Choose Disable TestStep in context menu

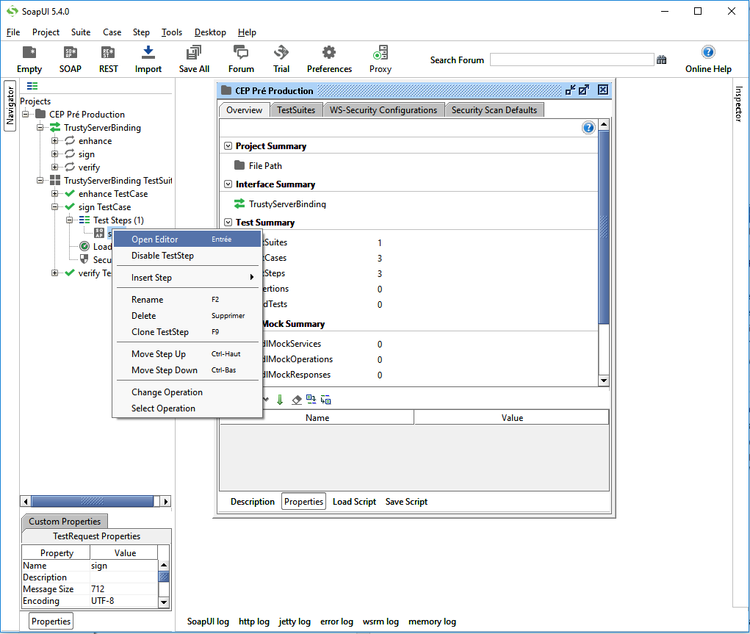pyautogui.click(x=188, y=256)
